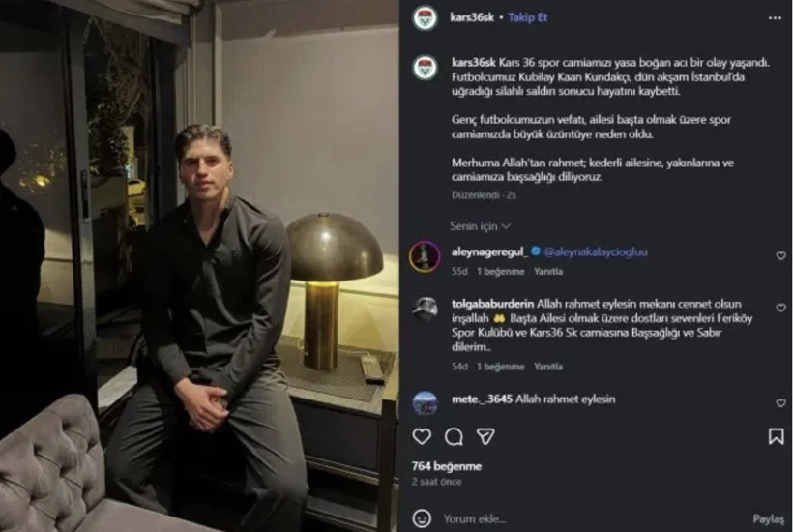Open the three-dot more options menu
This screenshot has width=793, height=532.
tap(775, 17)
